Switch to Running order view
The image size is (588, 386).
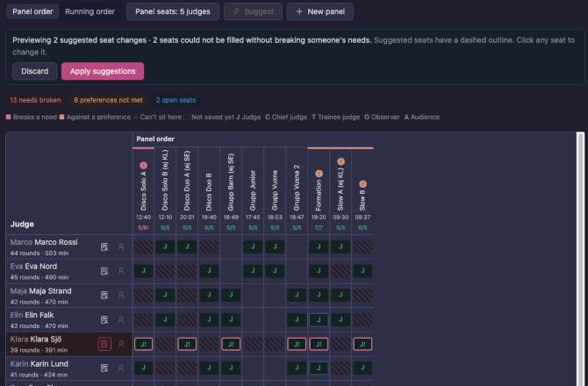(90, 11)
